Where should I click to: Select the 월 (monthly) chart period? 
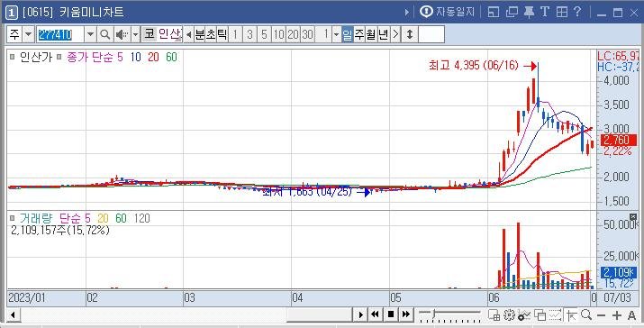pyautogui.click(x=371, y=35)
